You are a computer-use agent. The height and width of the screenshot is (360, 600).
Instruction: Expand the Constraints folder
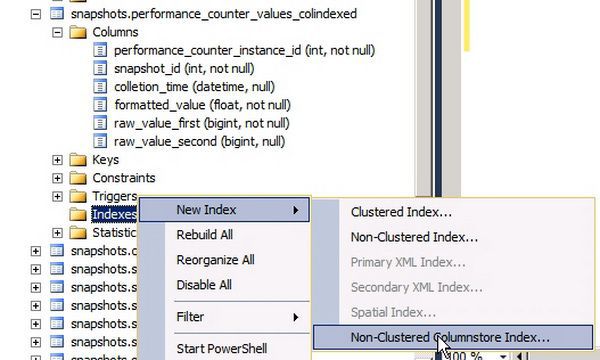[57, 178]
